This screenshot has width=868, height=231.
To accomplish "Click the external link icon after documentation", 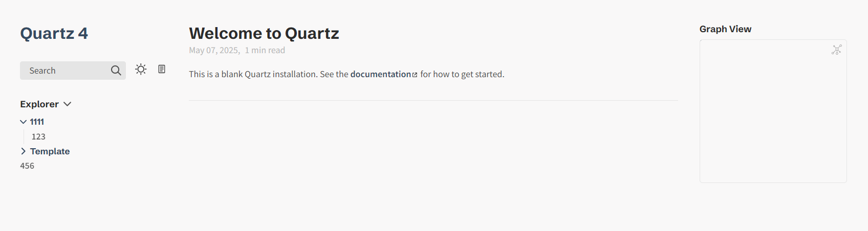I will coord(415,75).
